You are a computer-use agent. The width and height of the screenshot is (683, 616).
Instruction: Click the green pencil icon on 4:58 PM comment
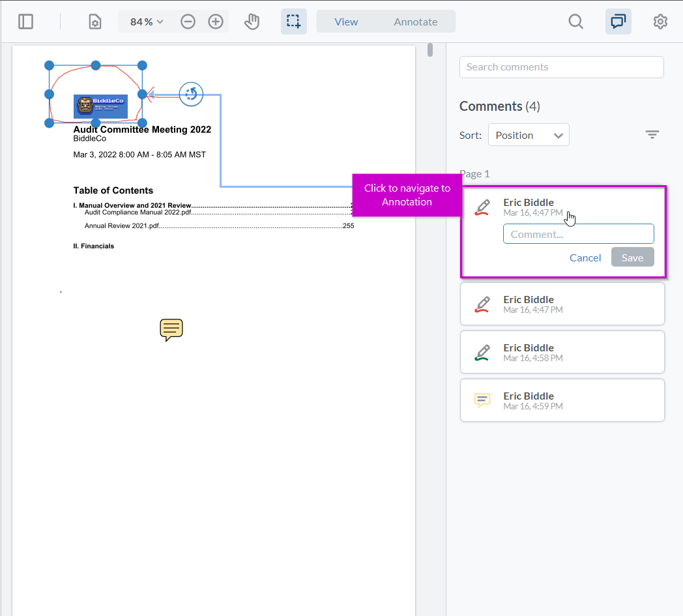(482, 353)
